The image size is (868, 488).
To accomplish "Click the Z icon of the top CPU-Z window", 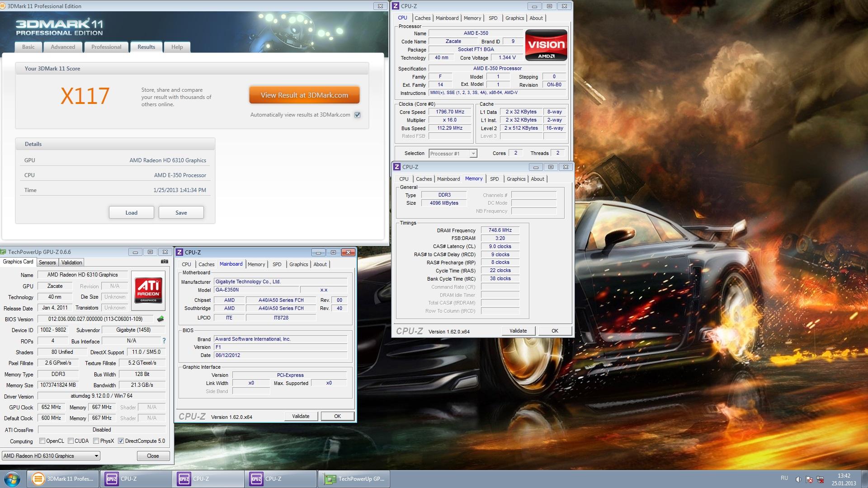I will (x=396, y=6).
